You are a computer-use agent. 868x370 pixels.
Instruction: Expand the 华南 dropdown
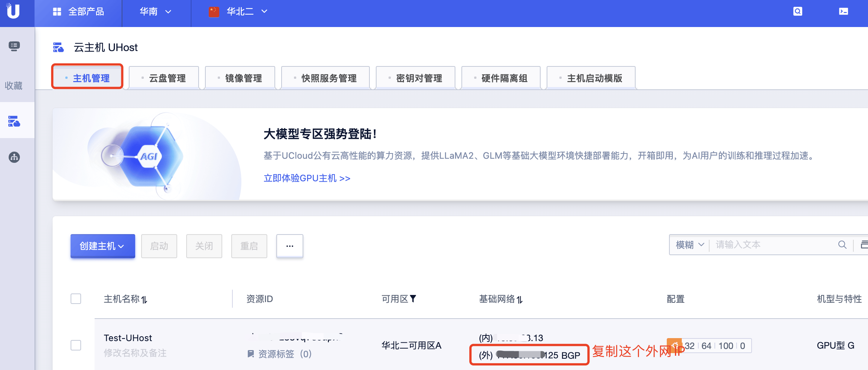pyautogui.click(x=156, y=12)
